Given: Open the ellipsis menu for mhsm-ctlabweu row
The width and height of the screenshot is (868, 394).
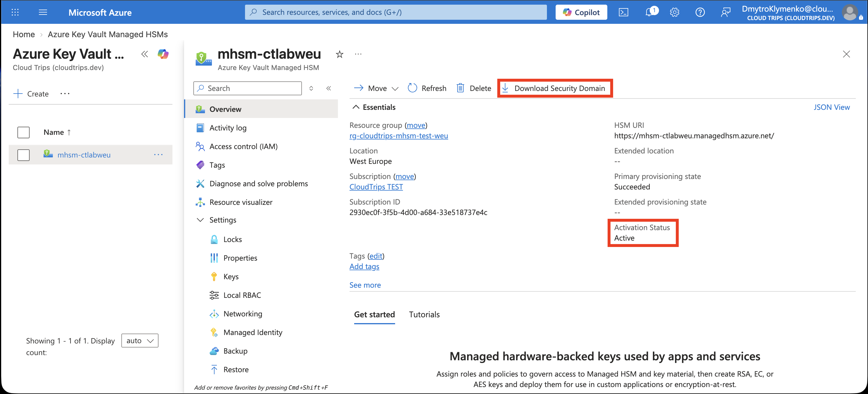Looking at the screenshot, I should 159,155.
